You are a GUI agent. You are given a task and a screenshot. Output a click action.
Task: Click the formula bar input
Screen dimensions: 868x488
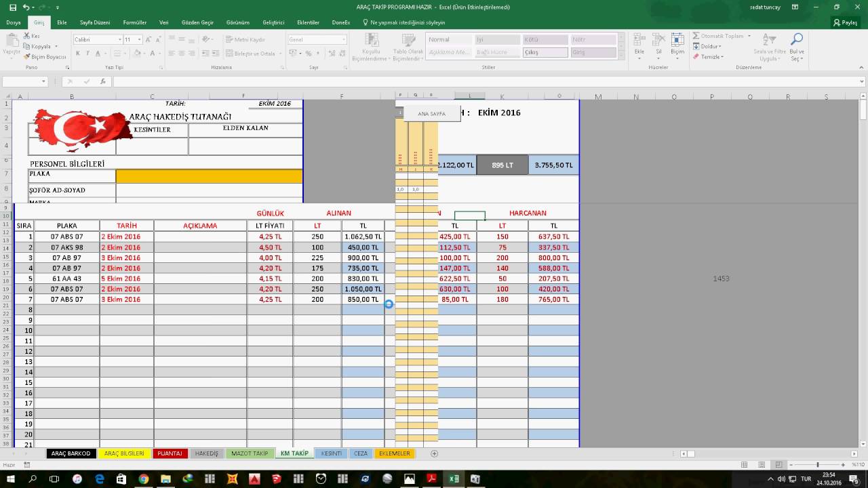click(488, 81)
